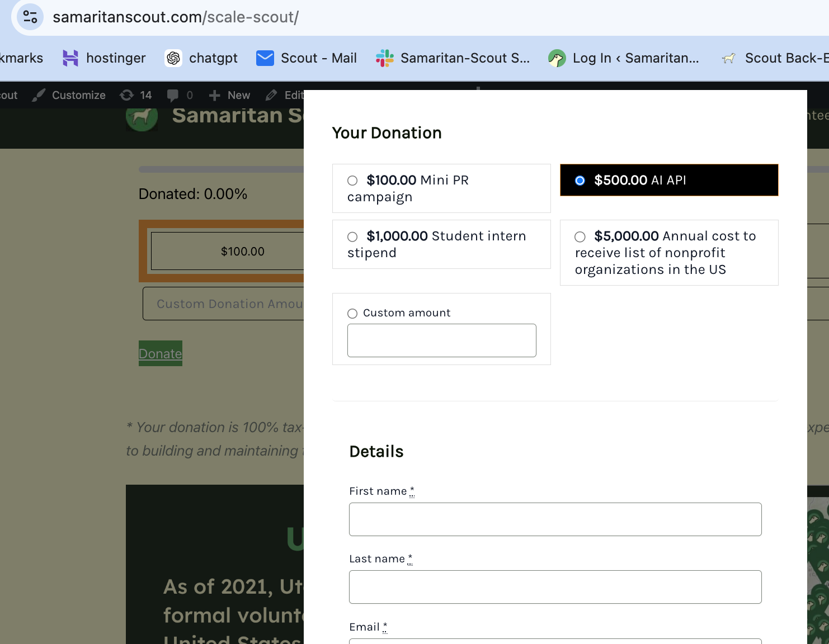
Task: Open the Scout - Mail envelope bookmark
Action: pyautogui.click(x=265, y=58)
